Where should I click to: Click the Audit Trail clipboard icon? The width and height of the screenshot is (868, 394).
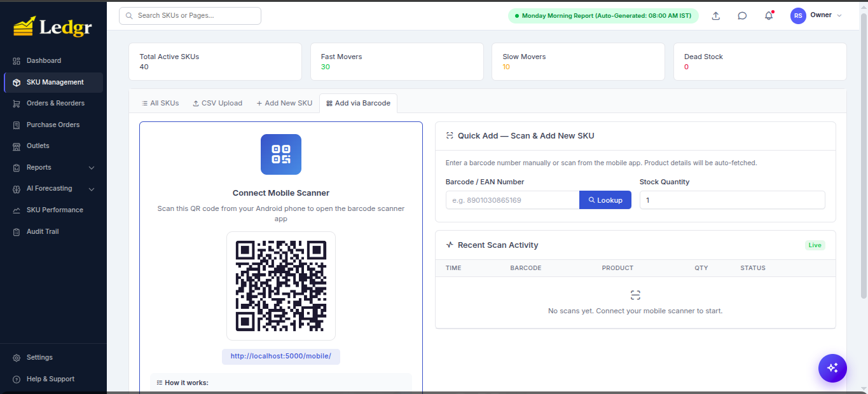pos(17,232)
